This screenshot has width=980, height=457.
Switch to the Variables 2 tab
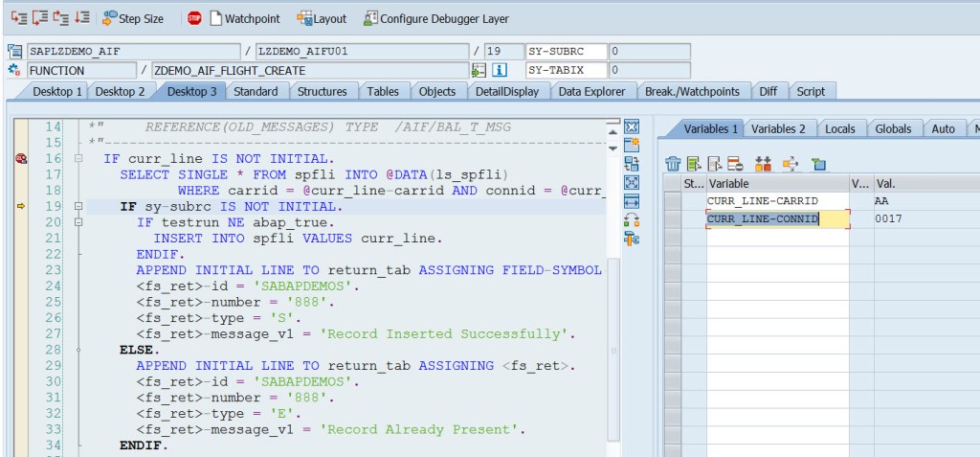point(778,129)
